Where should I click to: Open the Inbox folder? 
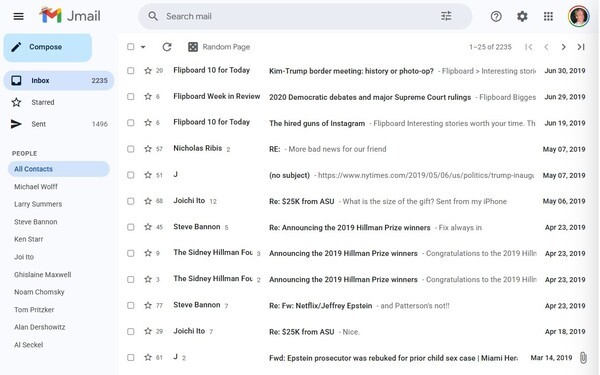59,80
